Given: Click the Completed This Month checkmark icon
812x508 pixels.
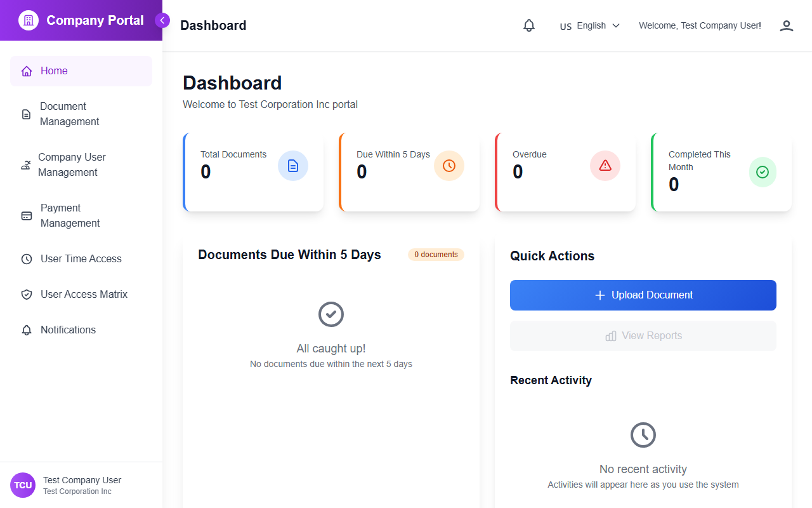Looking at the screenshot, I should coord(763,171).
